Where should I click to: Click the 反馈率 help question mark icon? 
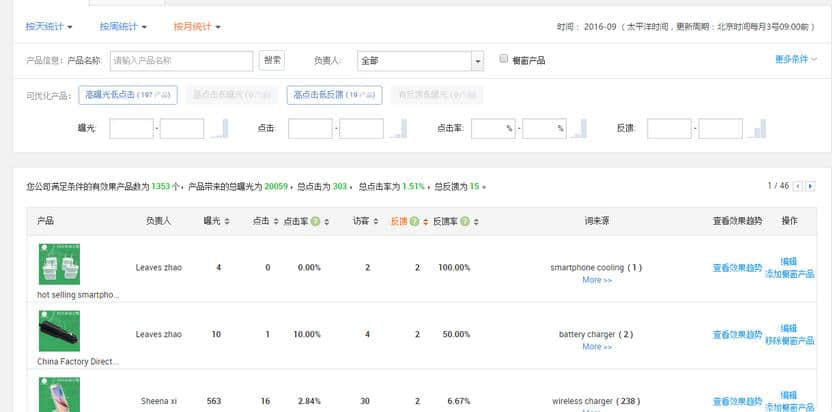[x=465, y=221]
